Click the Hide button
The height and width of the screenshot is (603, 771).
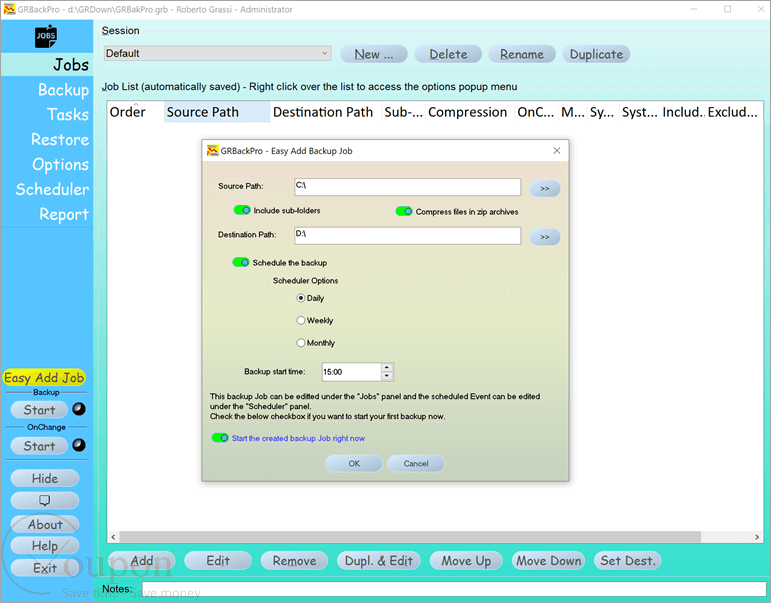click(45, 478)
